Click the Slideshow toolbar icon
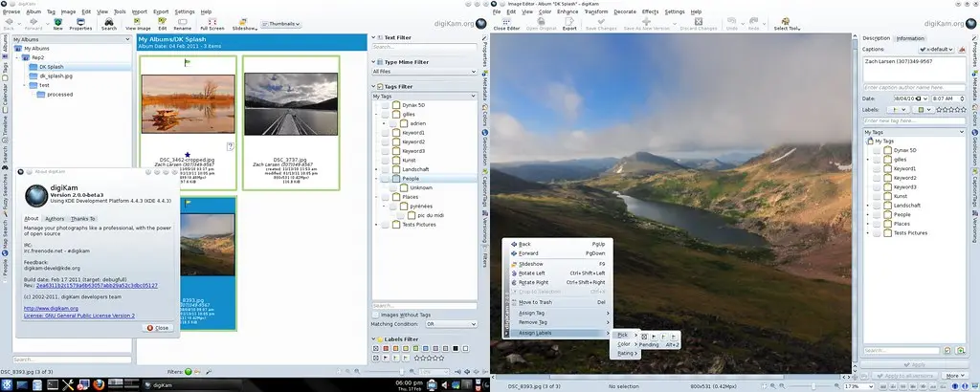 [x=244, y=24]
